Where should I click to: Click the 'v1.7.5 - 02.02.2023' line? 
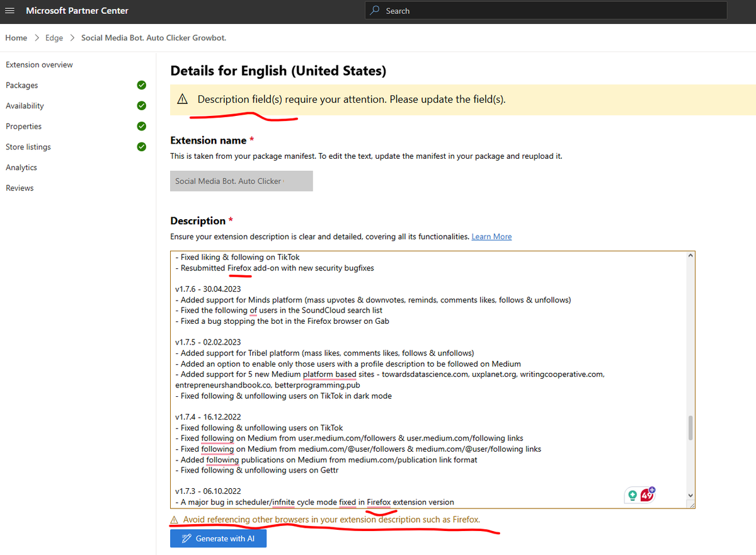208,342
